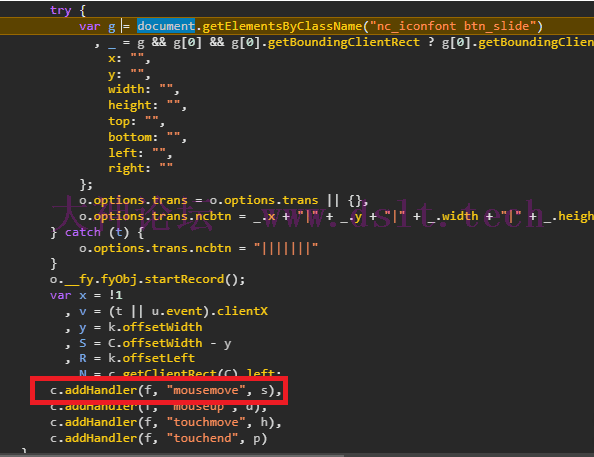Click 'S = C.offsetWidth - y' line
This screenshot has width=594, height=457.
click(x=155, y=343)
